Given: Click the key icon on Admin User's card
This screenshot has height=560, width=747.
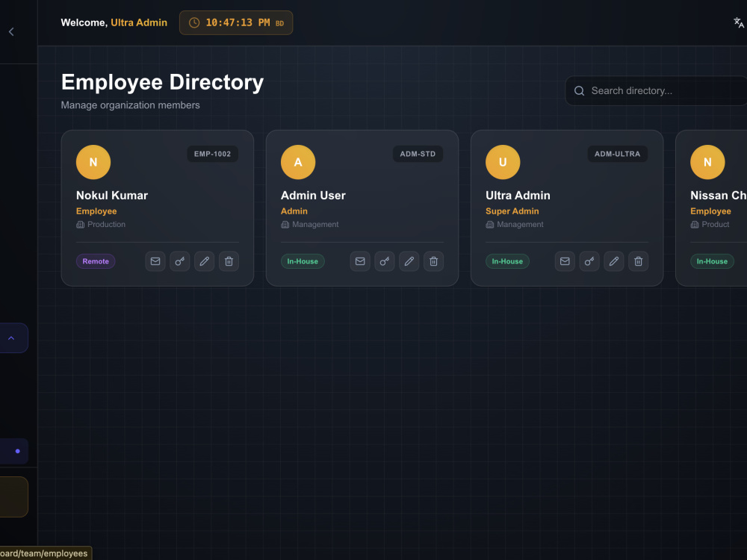Looking at the screenshot, I should pyautogui.click(x=385, y=261).
